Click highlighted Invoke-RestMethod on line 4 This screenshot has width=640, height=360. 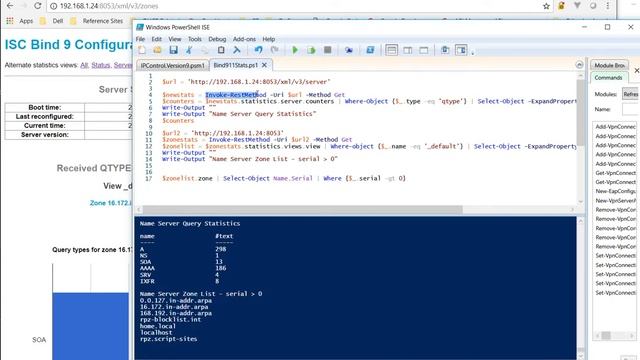[236, 95]
